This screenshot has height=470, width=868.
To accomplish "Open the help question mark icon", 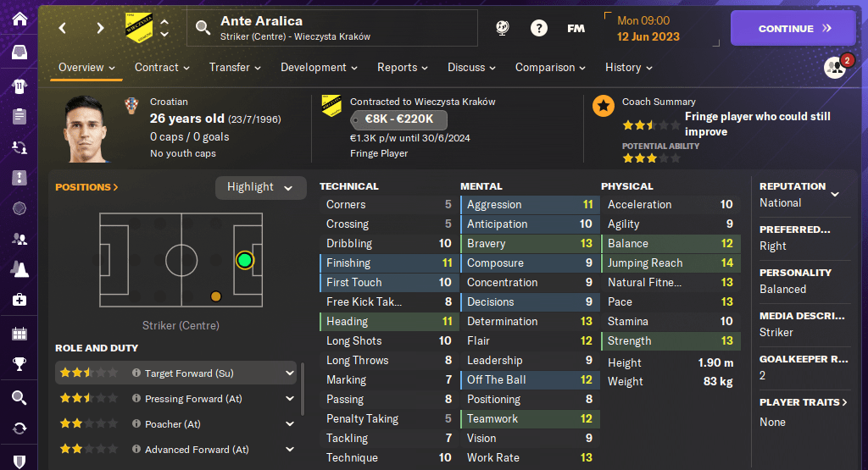I will [x=539, y=28].
